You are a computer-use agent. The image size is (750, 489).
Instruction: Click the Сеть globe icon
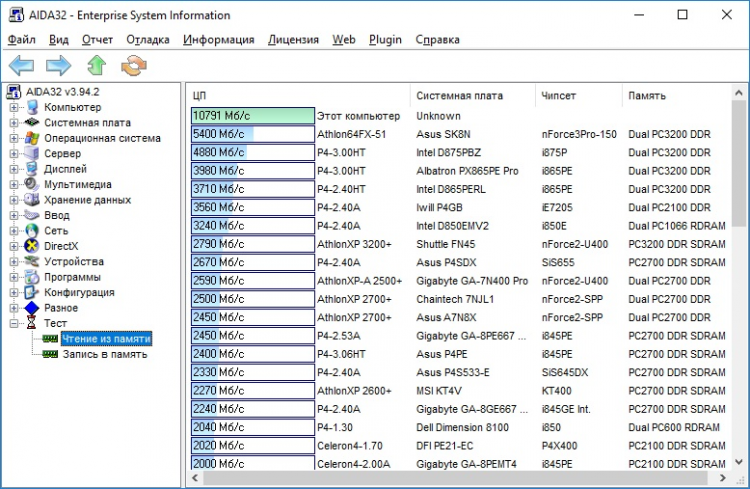[33, 231]
